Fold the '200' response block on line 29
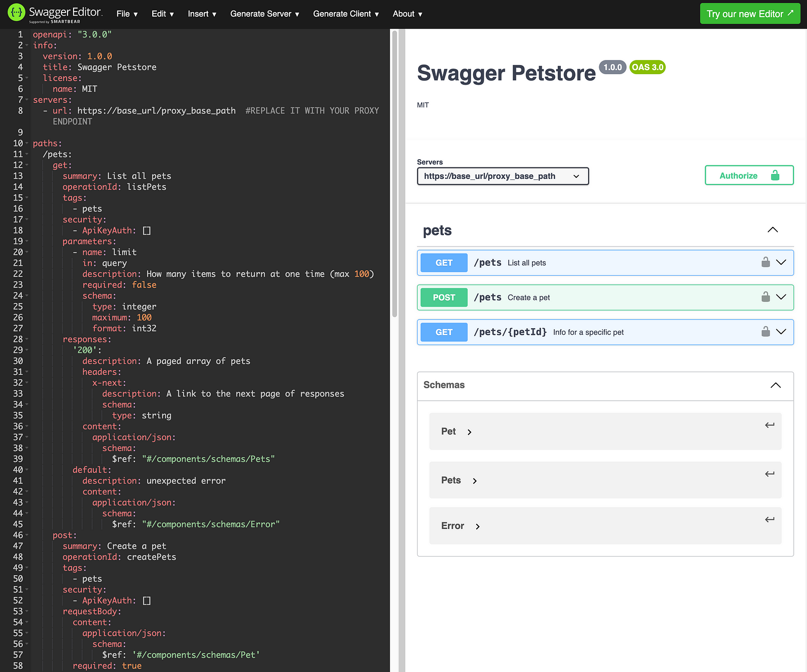 27,350
